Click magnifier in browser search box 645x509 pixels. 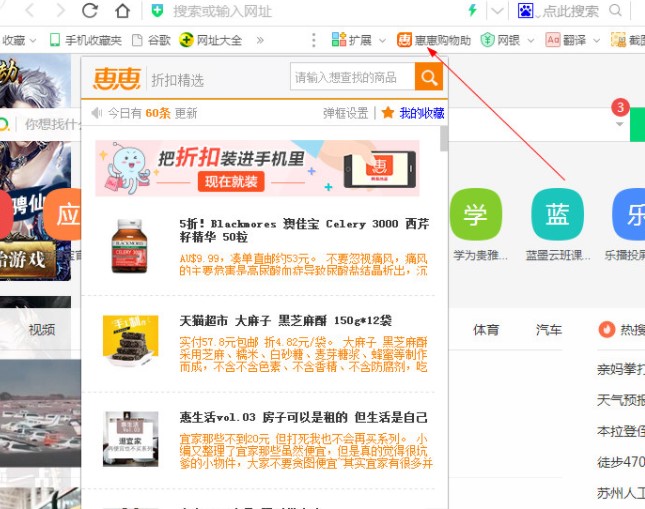point(615,10)
